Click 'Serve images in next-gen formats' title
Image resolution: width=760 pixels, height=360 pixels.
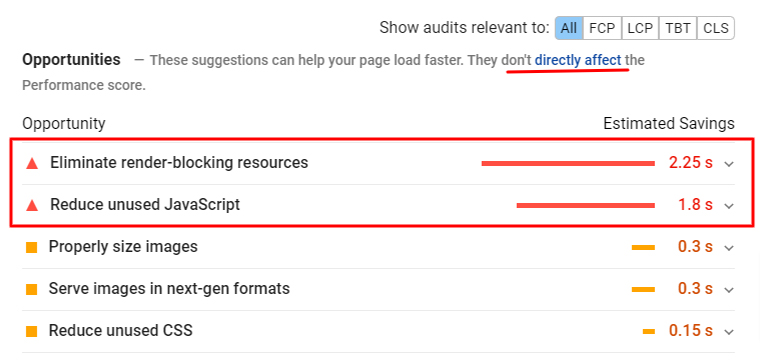coord(169,289)
